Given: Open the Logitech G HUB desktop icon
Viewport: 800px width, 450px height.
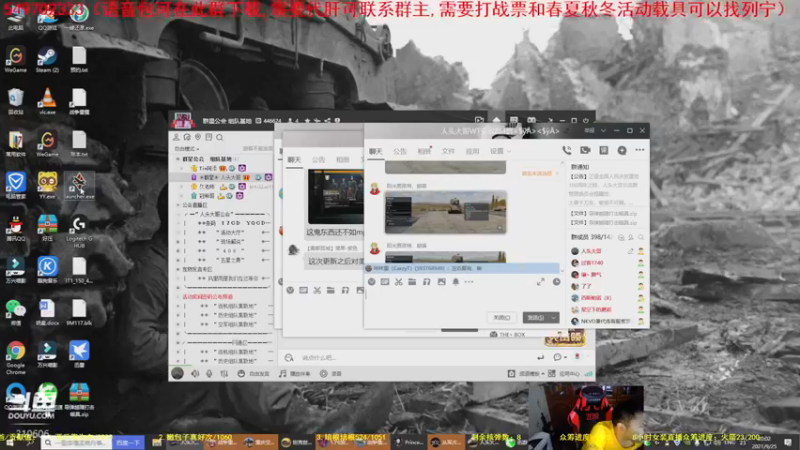Looking at the screenshot, I should point(79,232).
